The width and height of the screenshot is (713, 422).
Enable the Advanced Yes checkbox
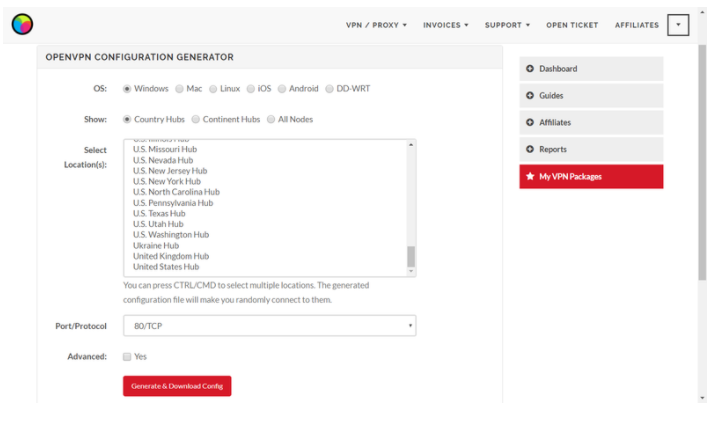click(127, 357)
